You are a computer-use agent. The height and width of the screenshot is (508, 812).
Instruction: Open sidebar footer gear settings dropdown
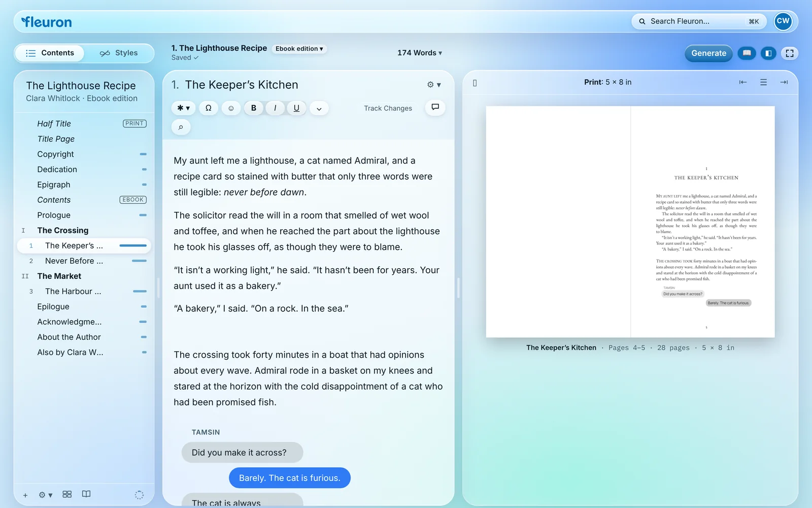tap(46, 495)
